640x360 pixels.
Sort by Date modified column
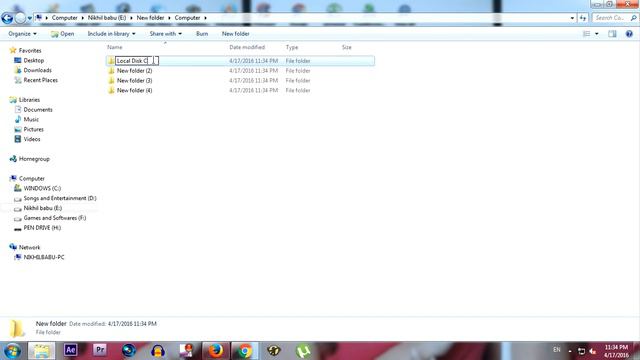pos(247,47)
